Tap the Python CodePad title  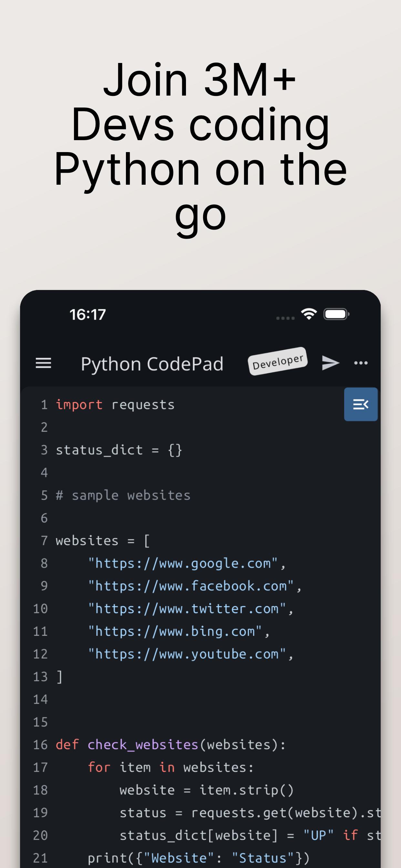152,364
